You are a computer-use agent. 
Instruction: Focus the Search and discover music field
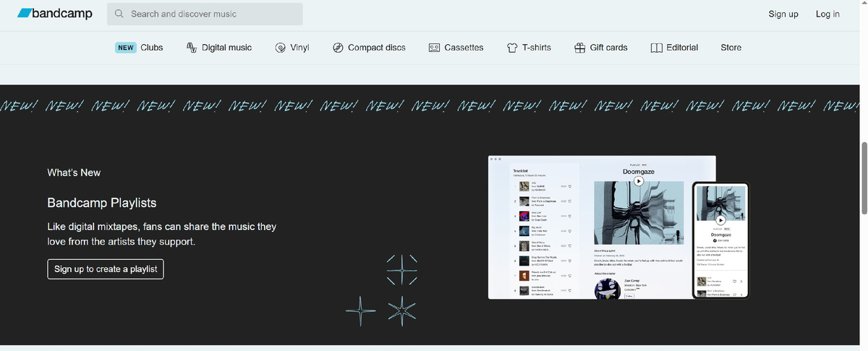205,14
